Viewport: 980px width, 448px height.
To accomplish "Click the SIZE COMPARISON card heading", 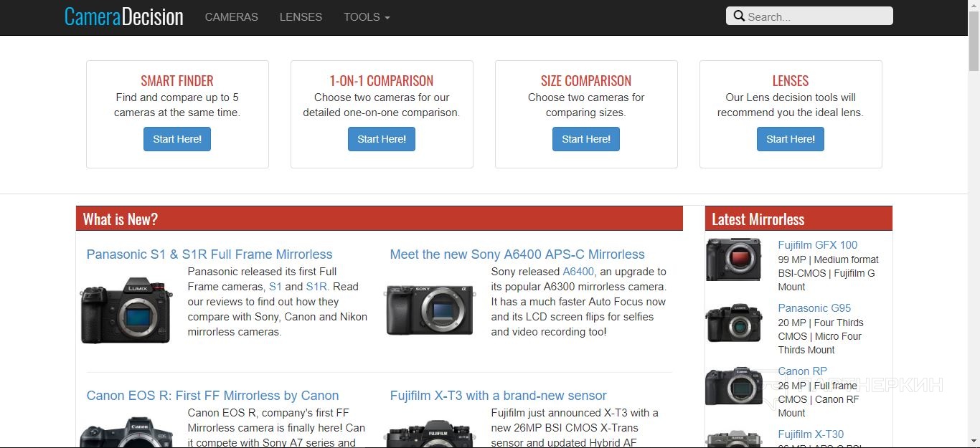I will click(586, 81).
